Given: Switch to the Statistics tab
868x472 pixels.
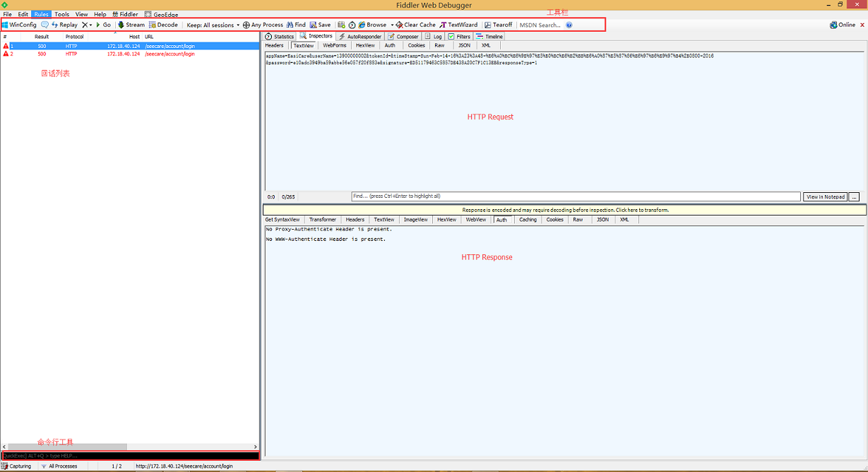Looking at the screenshot, I should tap(280, 36).
